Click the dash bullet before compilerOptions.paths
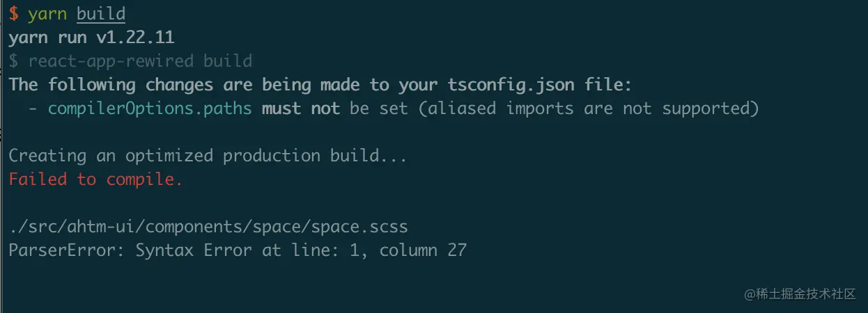This screenshot has height=313, width=868. point(33,109)
